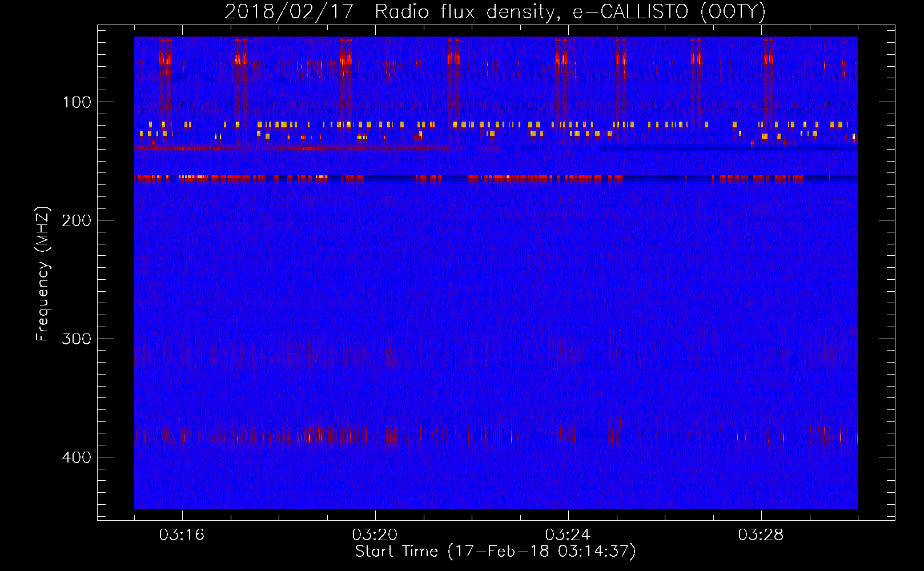Click the 200 frequency tick label
The image size is (924, 571).
click(x=77, y=220)
